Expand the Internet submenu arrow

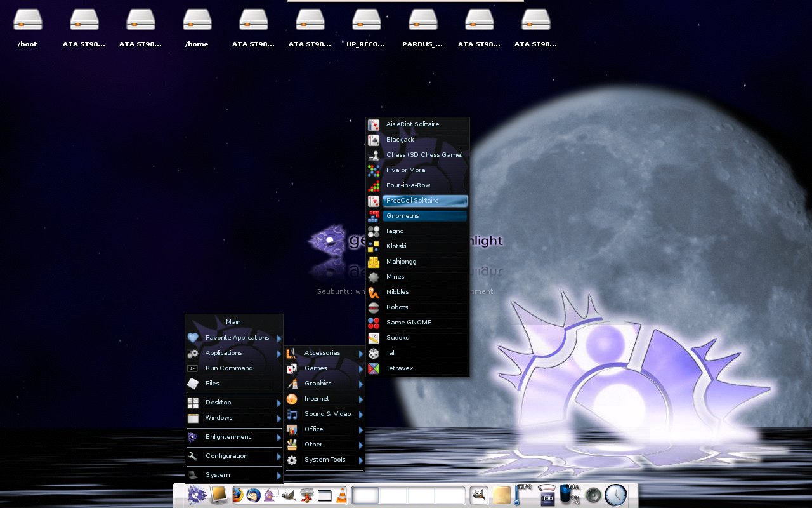tap(361, 399)
